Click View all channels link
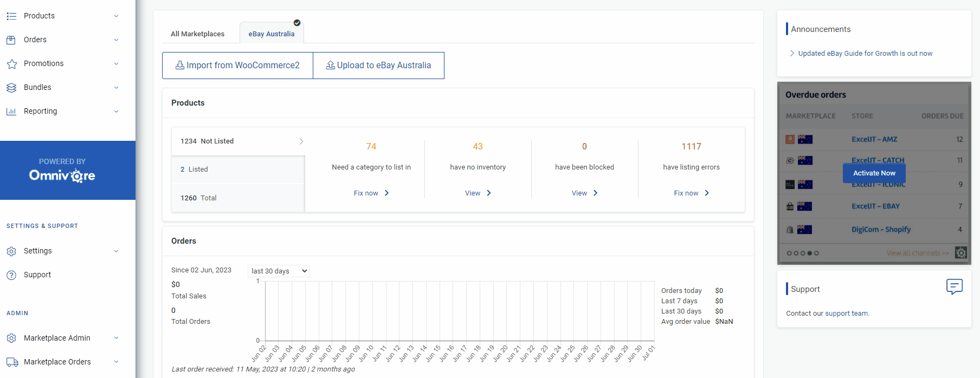 point(918,253)
